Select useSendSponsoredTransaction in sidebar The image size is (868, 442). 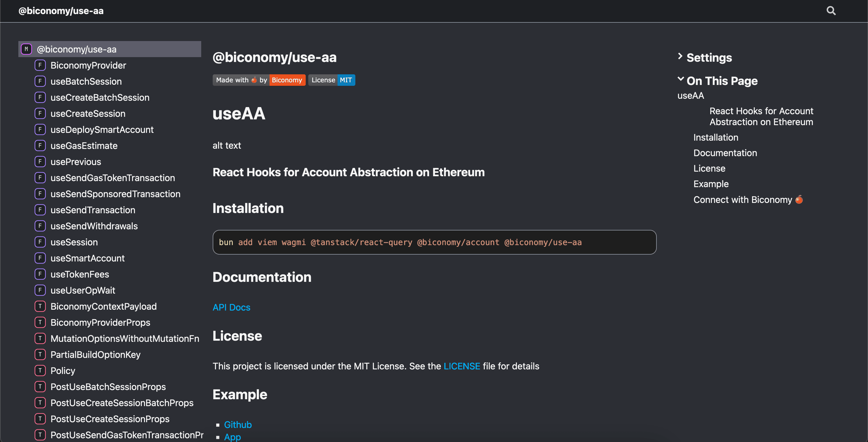tap(115, 194)
